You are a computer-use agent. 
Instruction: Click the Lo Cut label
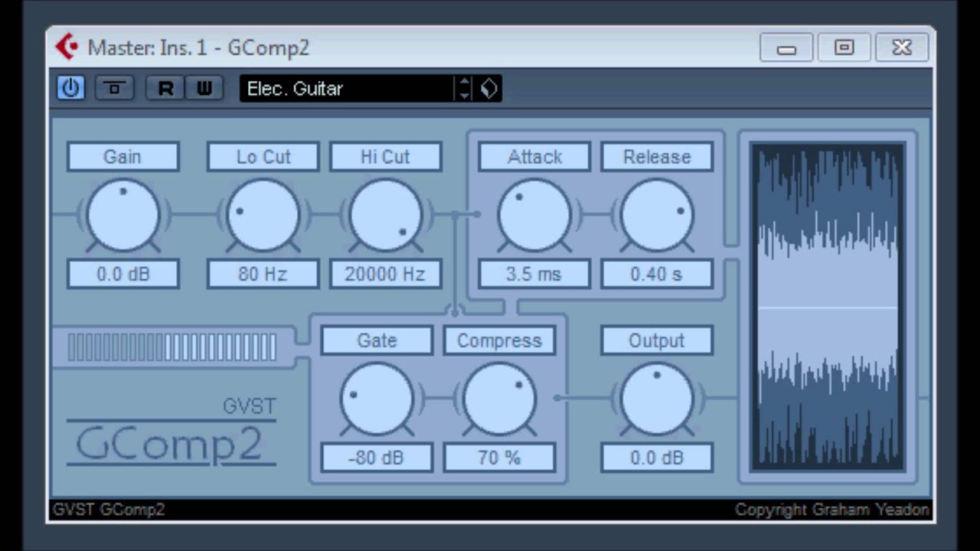(263, 156)
